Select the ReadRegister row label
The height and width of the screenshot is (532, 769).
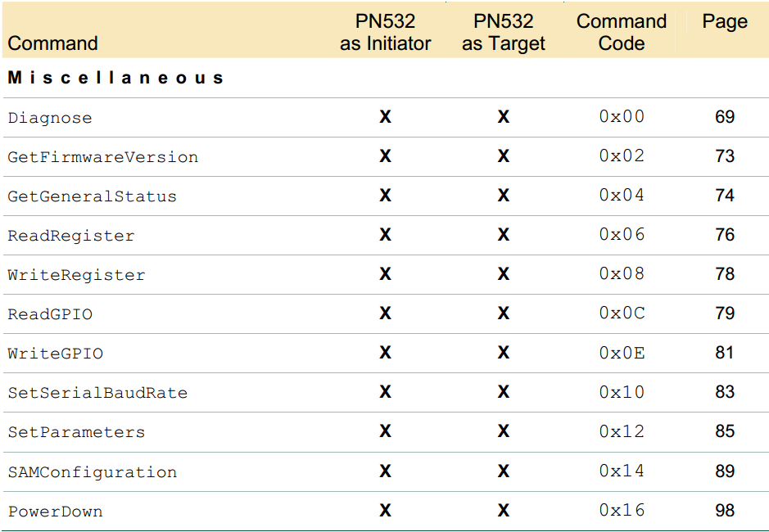[x=71, y=236]
